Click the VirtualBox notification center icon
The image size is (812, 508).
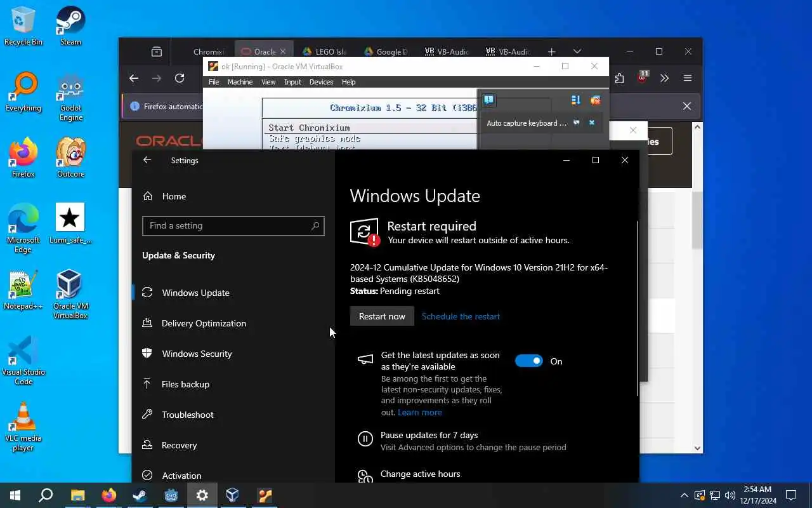488,100
